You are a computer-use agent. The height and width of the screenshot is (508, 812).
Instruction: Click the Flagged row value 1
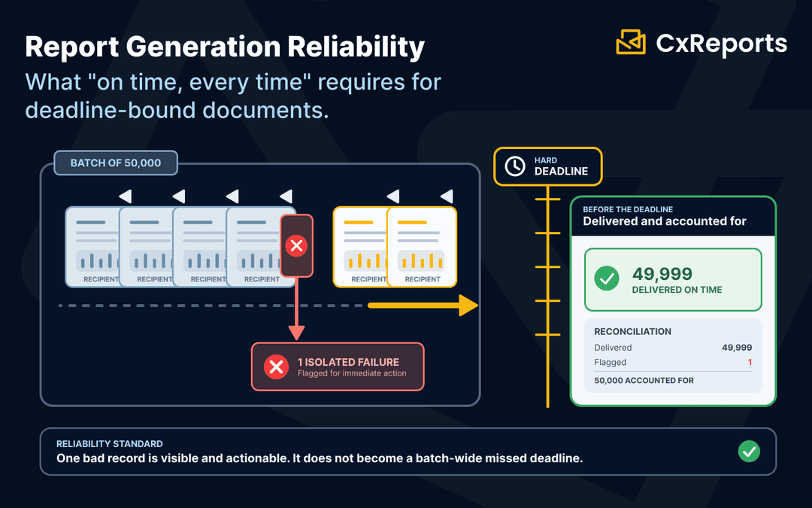[750, 362]
